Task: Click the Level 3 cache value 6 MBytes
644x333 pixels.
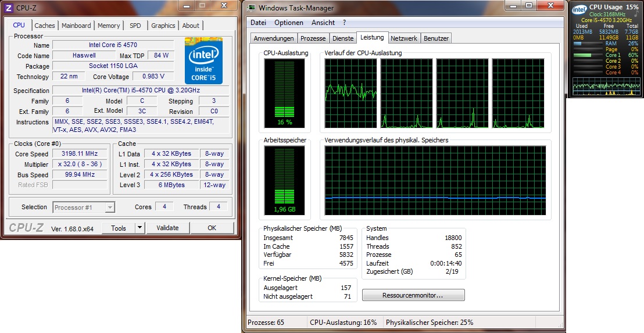Action: [171, 185]
